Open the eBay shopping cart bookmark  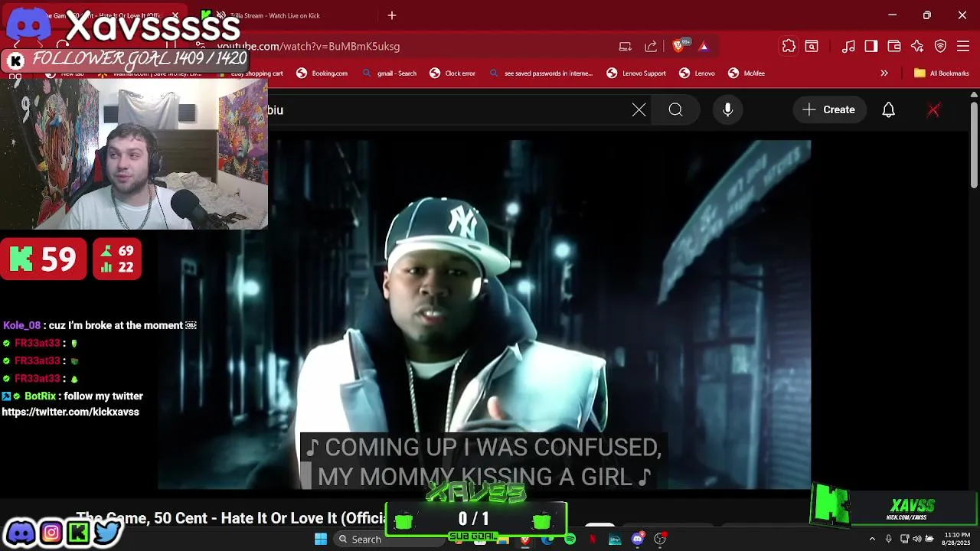[x=250, y=73]
